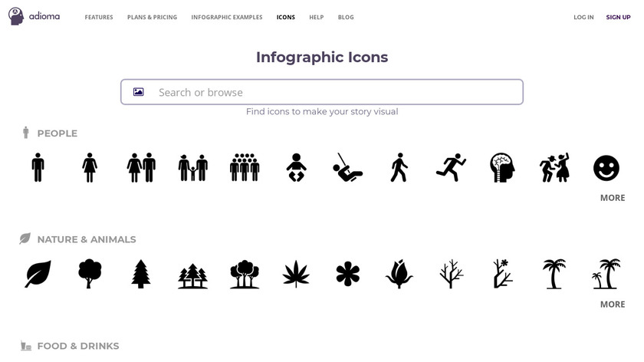Click the cannabis leaf icon
Image resolution: width=644 pixels, height=362 pixels.
click(x=296, y=274)
